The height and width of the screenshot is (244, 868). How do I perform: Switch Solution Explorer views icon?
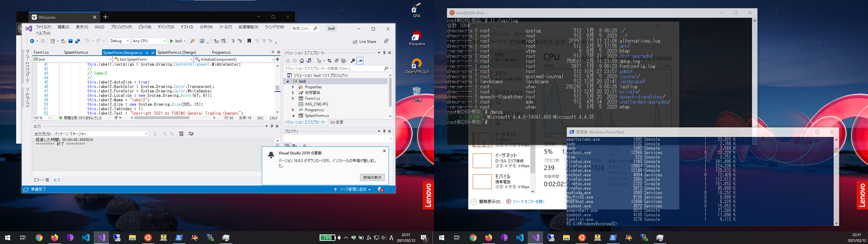click(x=309, y=61)
